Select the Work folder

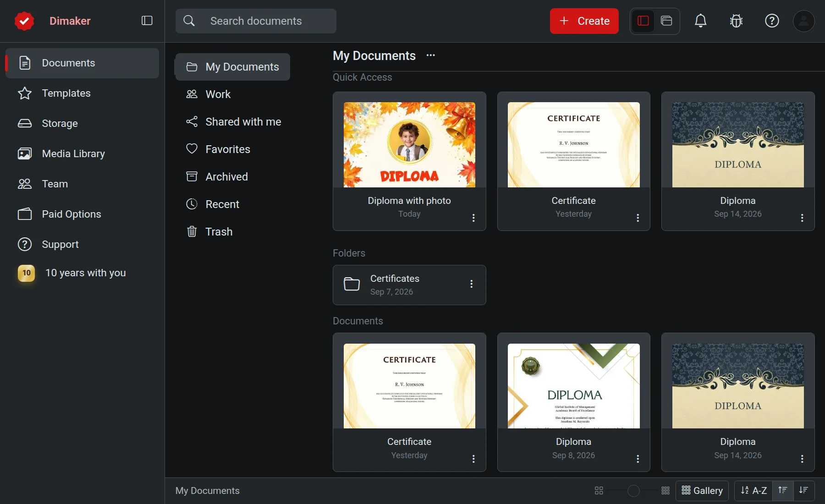232,94
